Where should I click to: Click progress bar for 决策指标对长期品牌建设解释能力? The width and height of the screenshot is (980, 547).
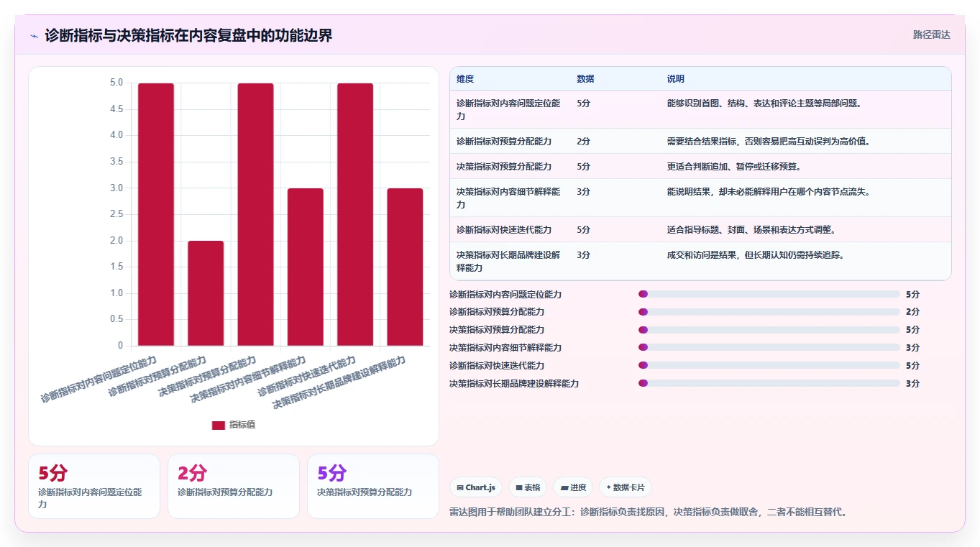pyautogui.click(x=769, y=384)
